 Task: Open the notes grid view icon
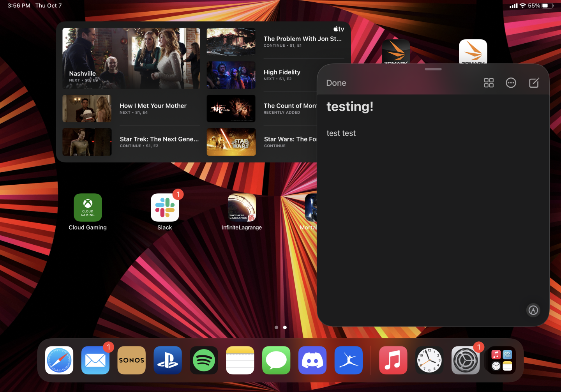[489, 83]
